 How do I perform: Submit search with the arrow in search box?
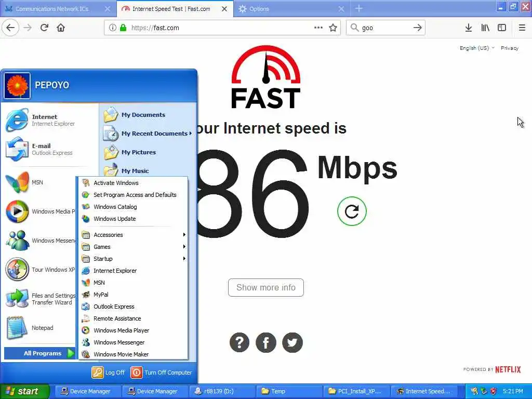click(417, 28)
